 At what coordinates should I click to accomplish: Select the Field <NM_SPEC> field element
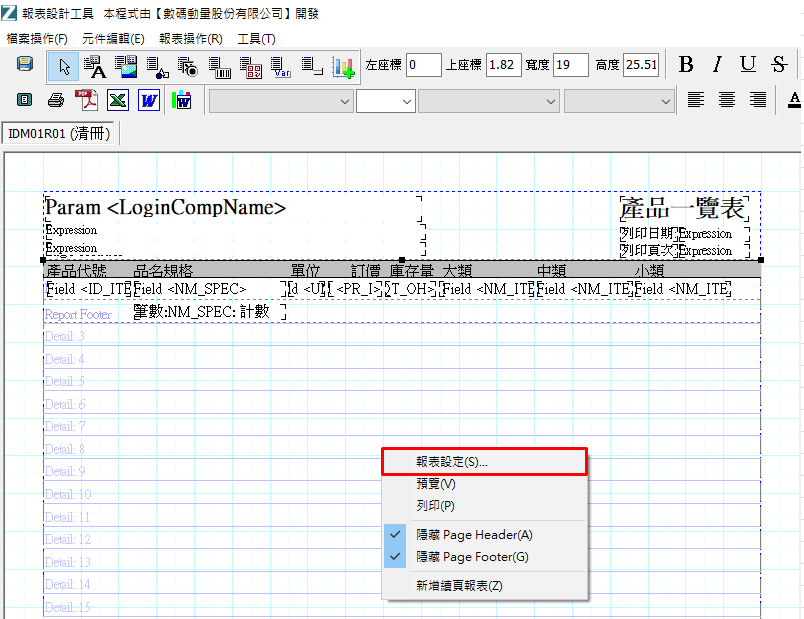pos(209,289)
